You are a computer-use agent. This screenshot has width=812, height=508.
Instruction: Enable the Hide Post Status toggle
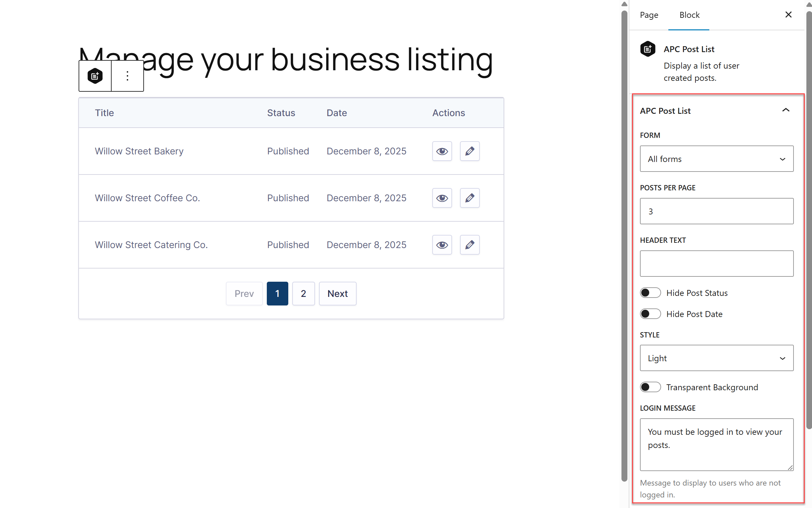pyautogui.click(x=650, y=293)
